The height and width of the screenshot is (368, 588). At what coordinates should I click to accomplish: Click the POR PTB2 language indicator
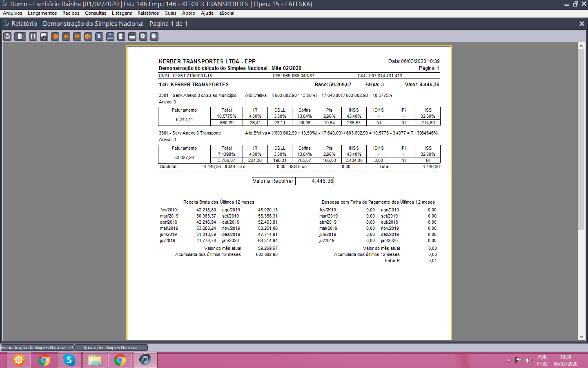pos(542,360)
